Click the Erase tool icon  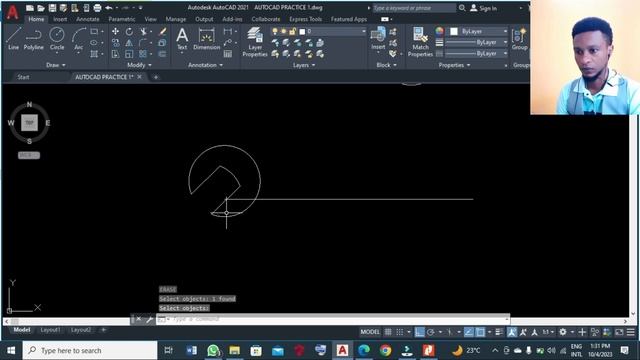click(x=162, y=31)
